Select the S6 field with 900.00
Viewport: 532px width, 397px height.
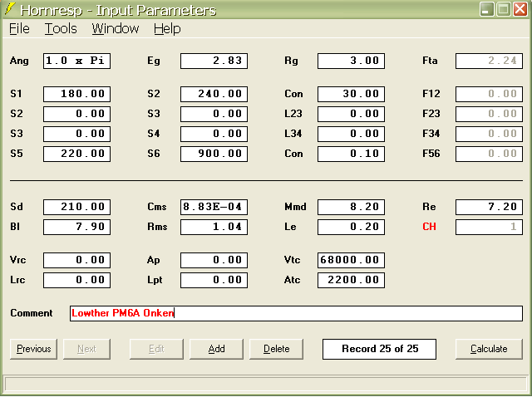click(214, 154)
